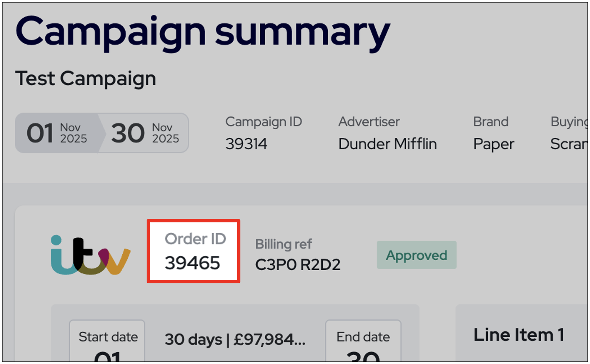
Task: Click the 01 Nov 2025 start date chip
Action: [57, 133]
